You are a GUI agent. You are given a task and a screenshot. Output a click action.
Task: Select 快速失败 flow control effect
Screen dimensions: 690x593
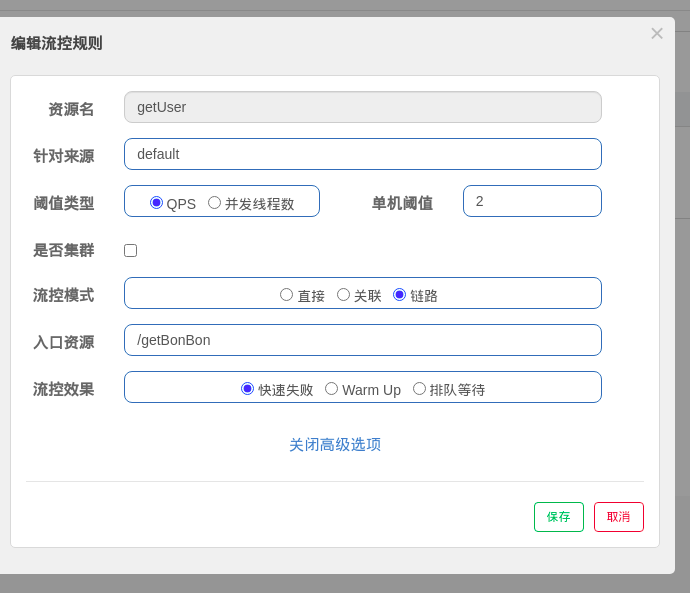[x=247, y=388]
